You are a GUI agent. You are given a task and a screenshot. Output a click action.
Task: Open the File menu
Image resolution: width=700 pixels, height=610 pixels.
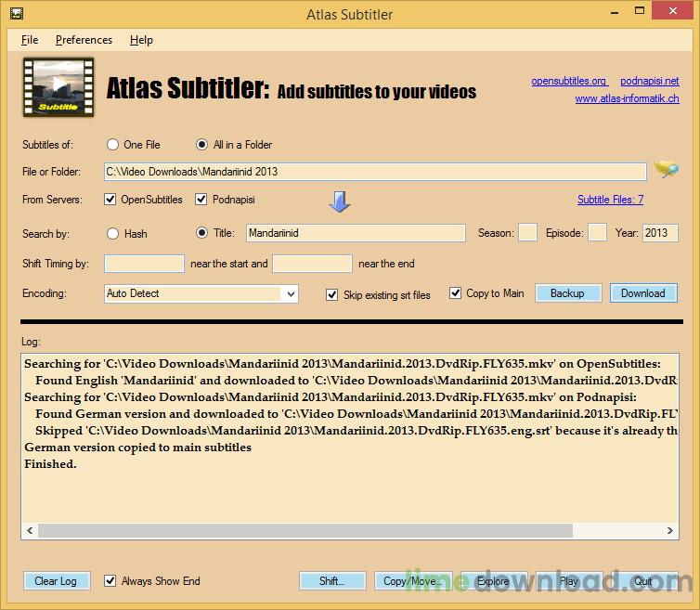click(30, 40)
